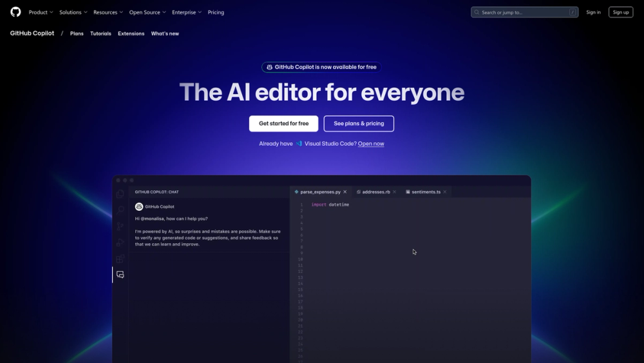
Task: Go to the Pricing page
Action: tap(216, 12)
